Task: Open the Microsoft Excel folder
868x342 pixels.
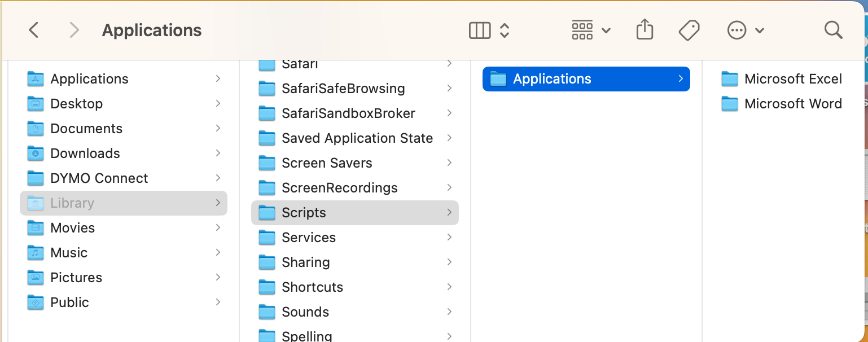Action: 792,79
